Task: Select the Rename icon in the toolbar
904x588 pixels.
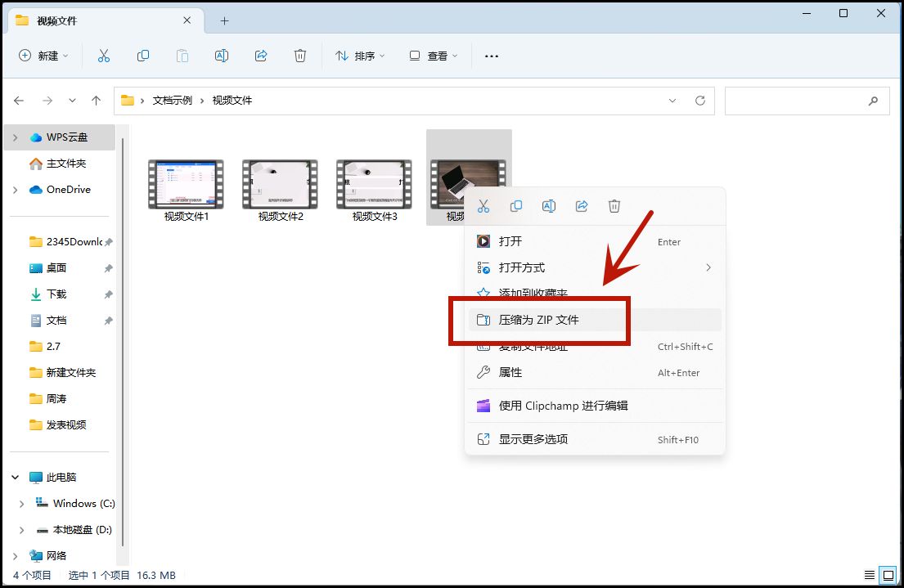Action: [221, 55]
